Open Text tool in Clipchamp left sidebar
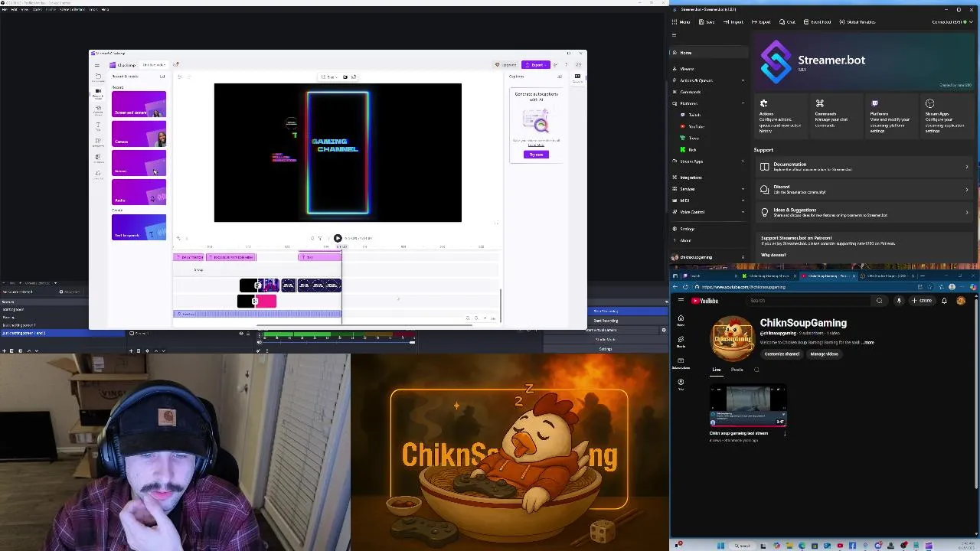Screen dimensions: 980x551 click(98, 126)
